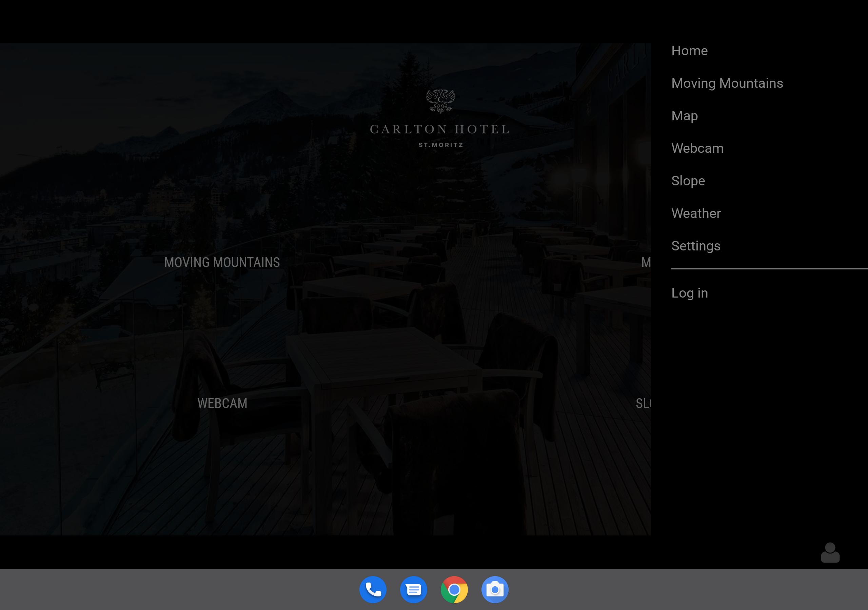868x610 pixels.
Task: Launch the Phone app from dock
Action: [373, 589]
